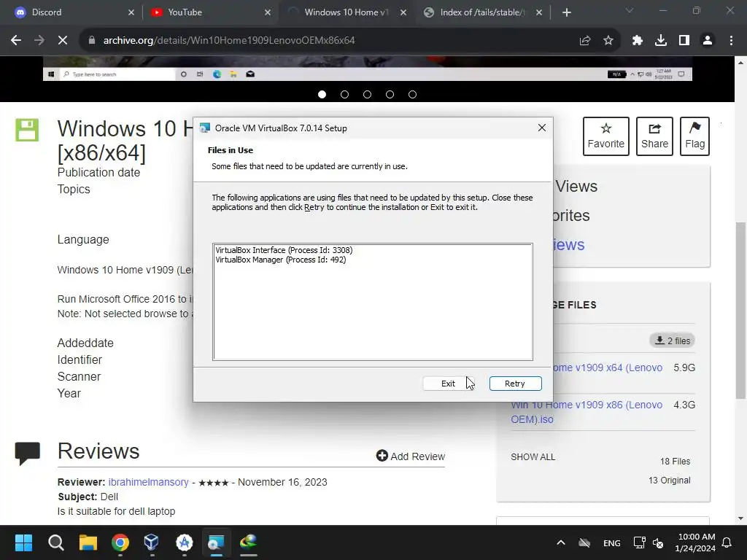This screenshot has height=560, width=747.
Task: Open File Explorer from taskbar
Action: coord(88,542)
